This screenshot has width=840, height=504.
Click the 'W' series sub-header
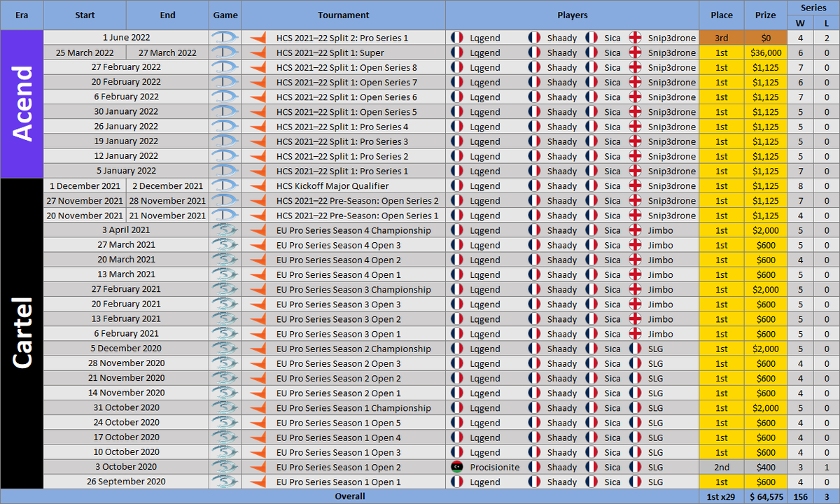tap(800, 23)
